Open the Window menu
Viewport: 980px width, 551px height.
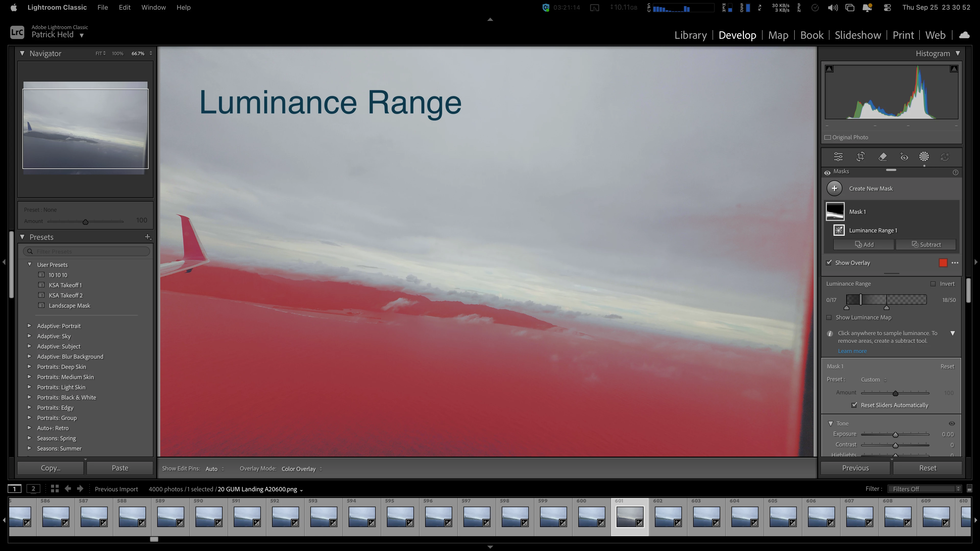click(x=153, y=8)
